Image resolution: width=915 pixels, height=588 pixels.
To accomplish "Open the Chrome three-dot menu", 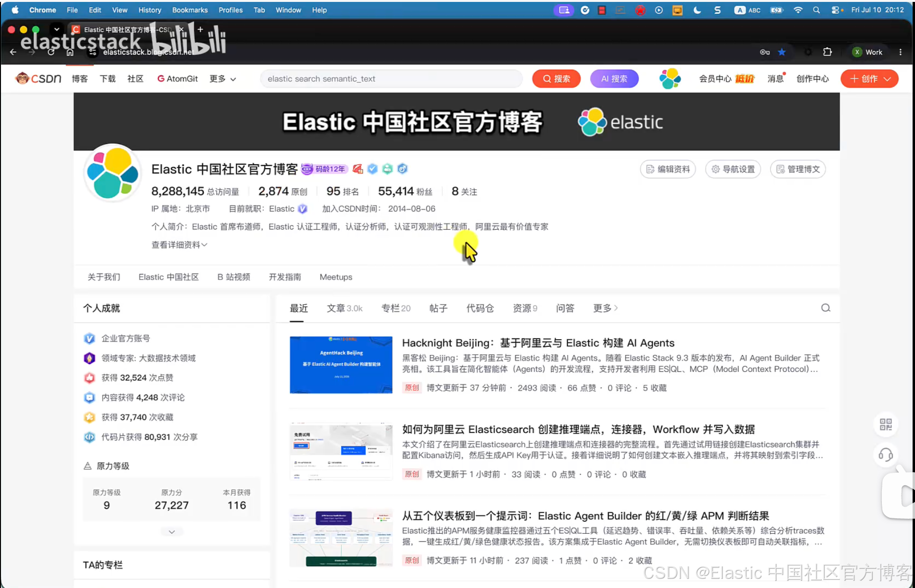I will pos(901,52).
